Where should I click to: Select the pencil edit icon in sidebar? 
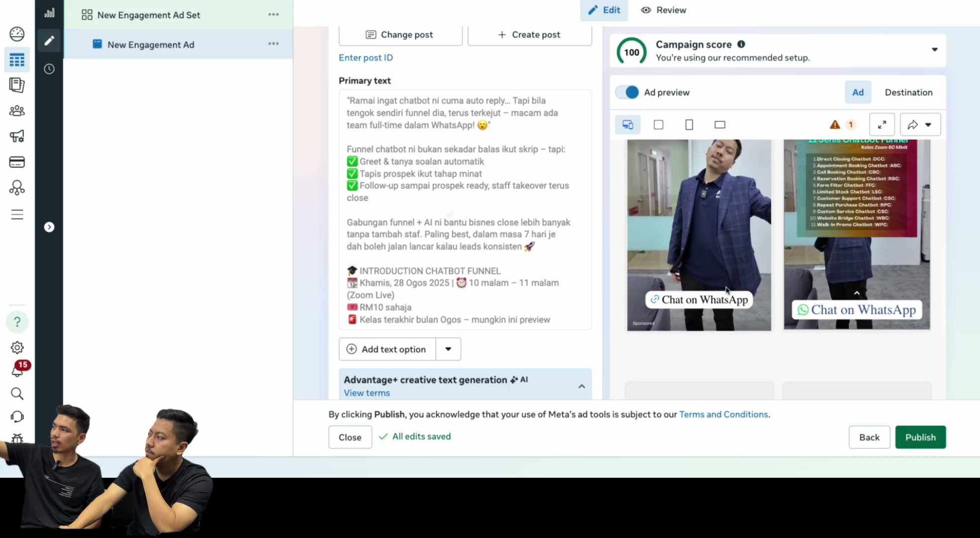(49, 40)
